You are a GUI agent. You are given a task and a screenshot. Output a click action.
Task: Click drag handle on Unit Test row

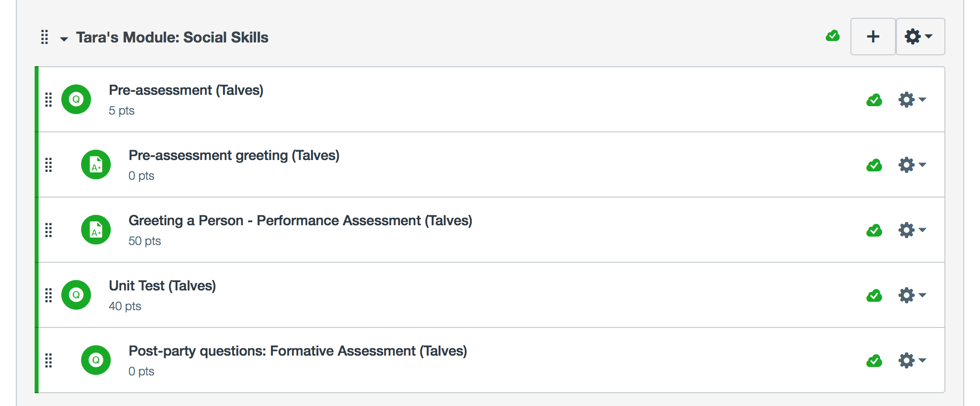[48, 295]
